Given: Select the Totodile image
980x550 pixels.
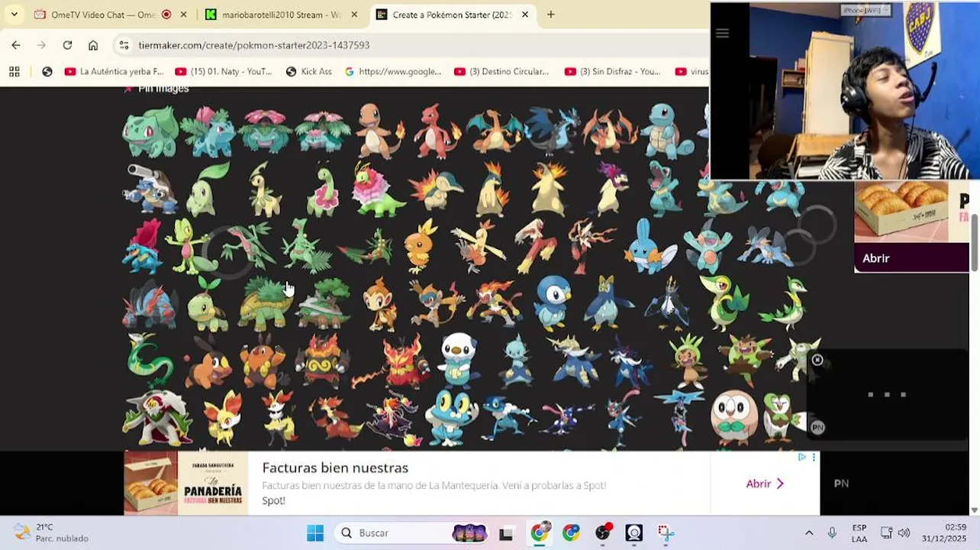Looking at the screenshot, I should pyautogui.click(x=666, y=189).
